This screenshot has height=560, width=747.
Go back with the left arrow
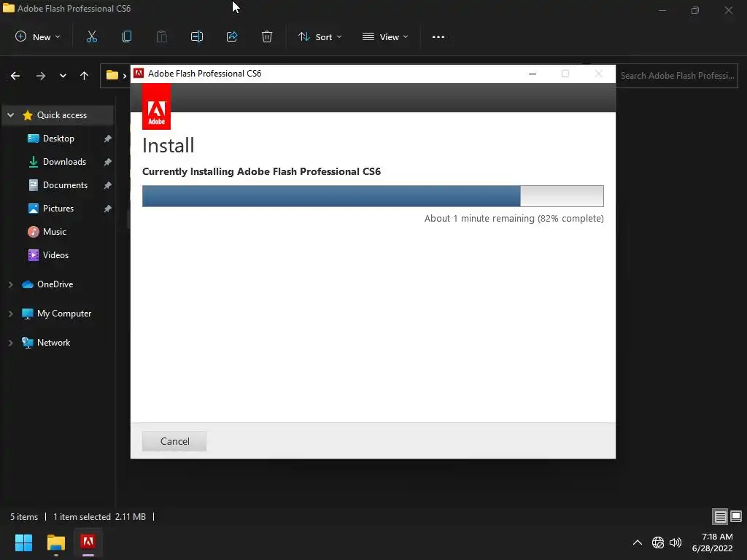15,76
